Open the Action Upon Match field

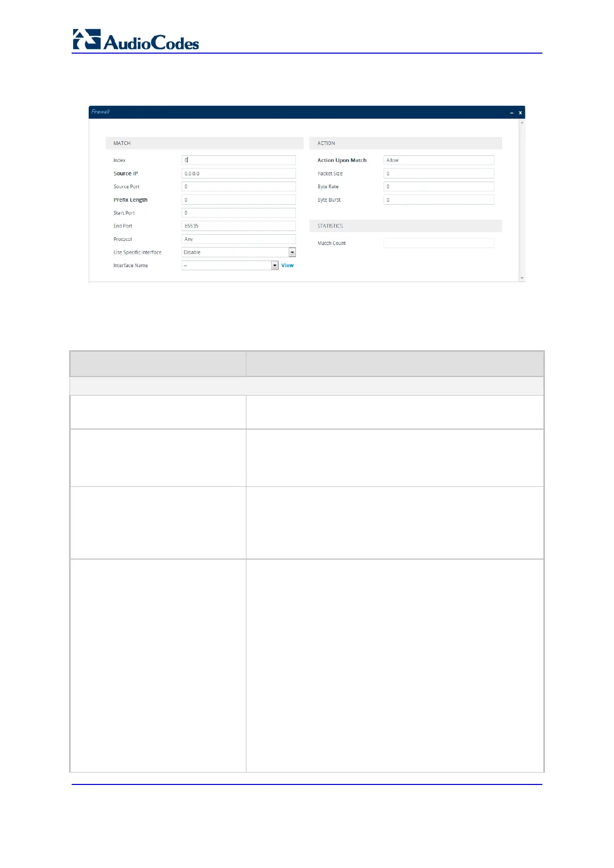pyautogui.click(x=439, y=160)
